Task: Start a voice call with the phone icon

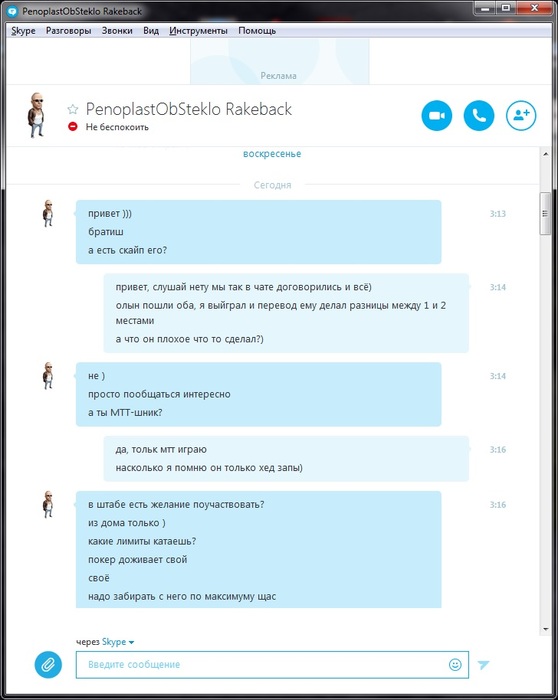Action: pyautogui.click(x=479, y=116)
